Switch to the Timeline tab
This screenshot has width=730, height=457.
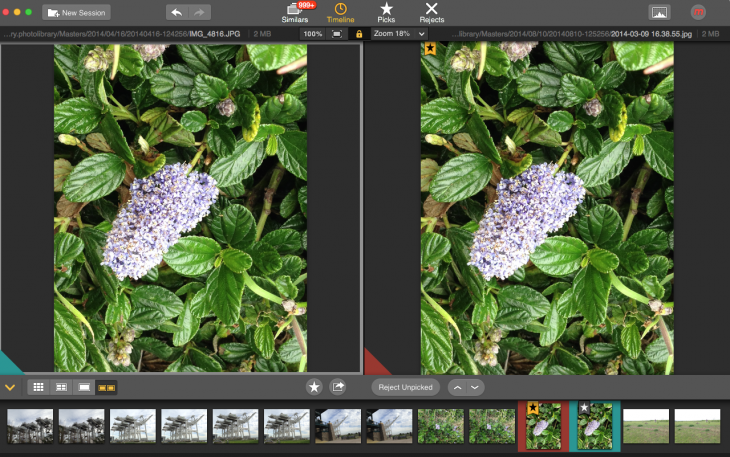341,12
